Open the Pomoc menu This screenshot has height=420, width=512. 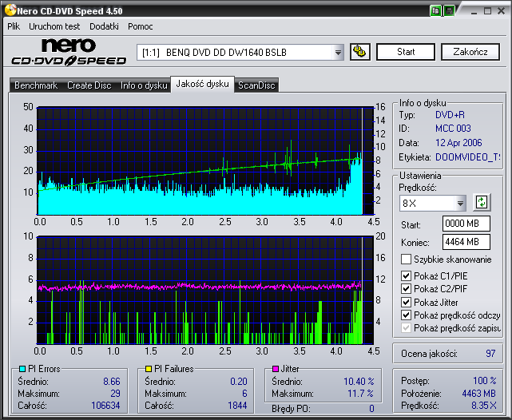[140, 26]
